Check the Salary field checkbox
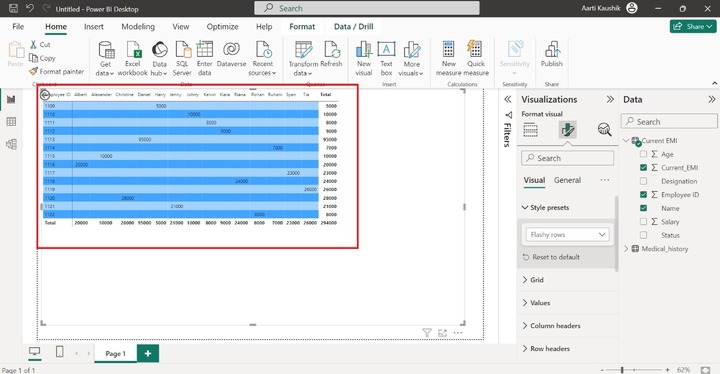720x374 pixels. pos(643,221)
